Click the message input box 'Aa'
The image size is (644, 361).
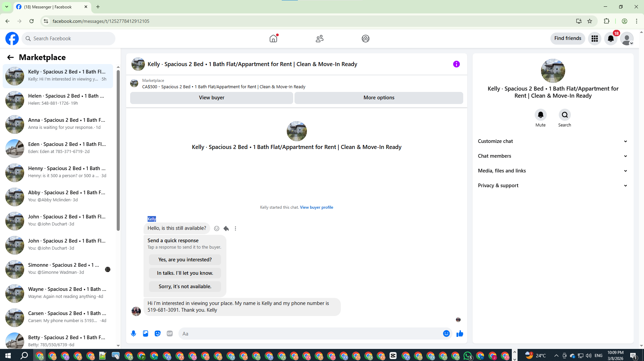(x=310, y=333)
